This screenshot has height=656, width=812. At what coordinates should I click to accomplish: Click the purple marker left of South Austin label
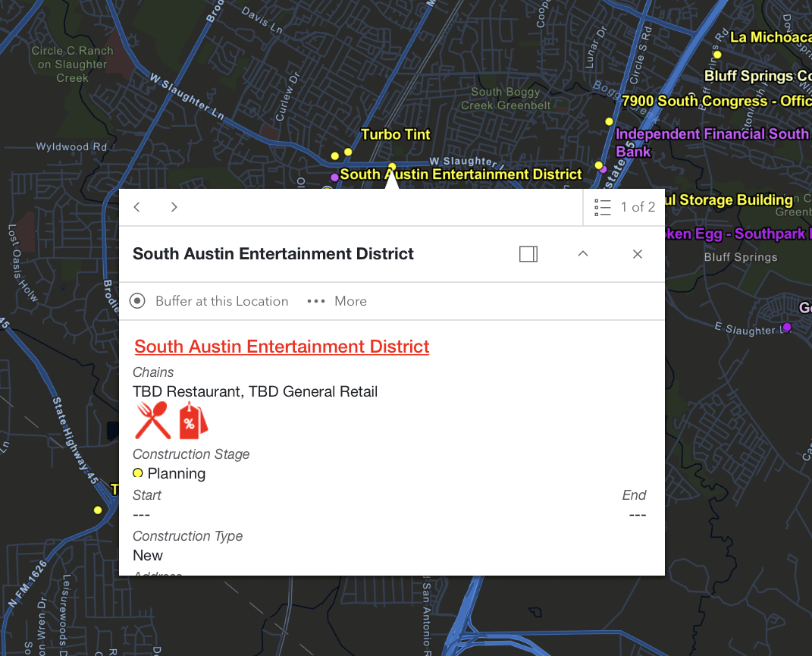[334, 177]
